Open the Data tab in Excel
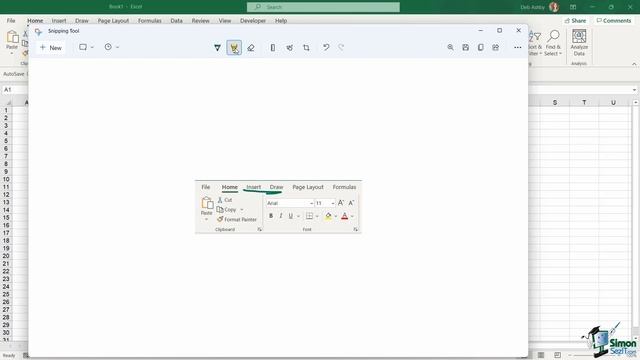 [x=176, y=20]
